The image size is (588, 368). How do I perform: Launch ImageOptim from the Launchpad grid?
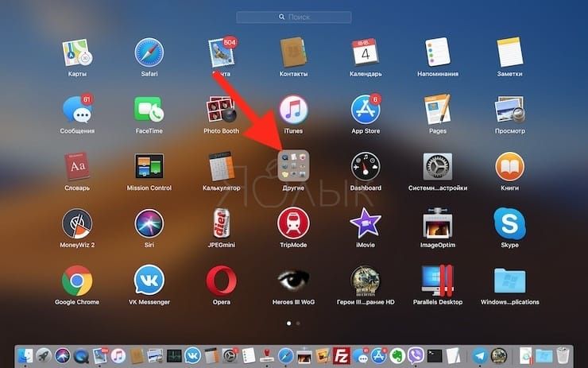[438, 223]
